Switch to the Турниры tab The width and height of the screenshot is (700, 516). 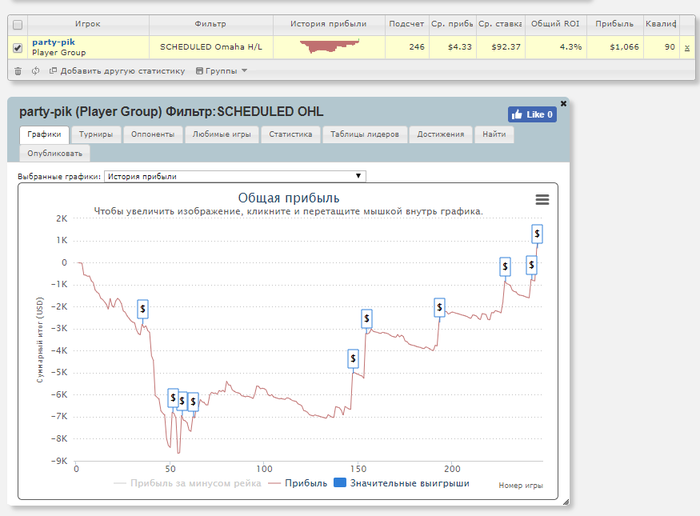pos(96,134)
